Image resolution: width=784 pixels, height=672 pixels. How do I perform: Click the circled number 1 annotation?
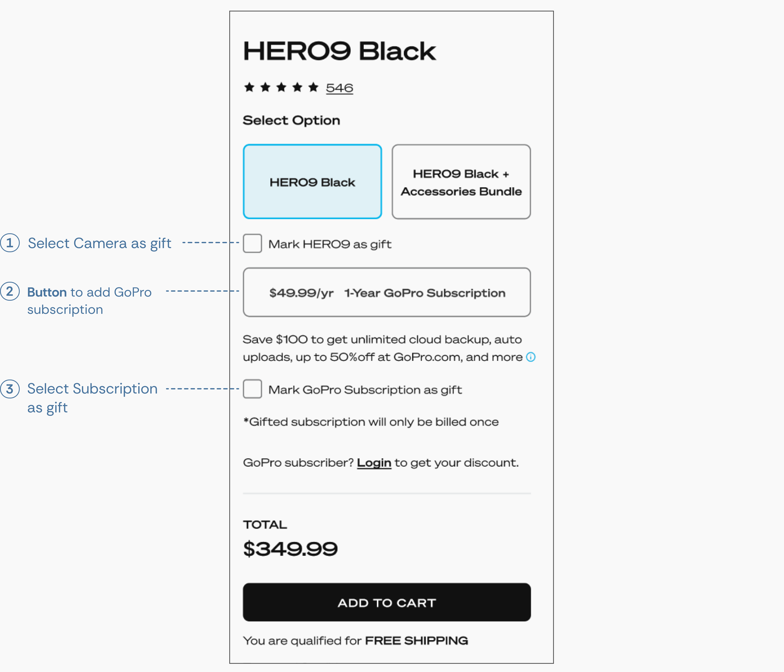(10, 243)
